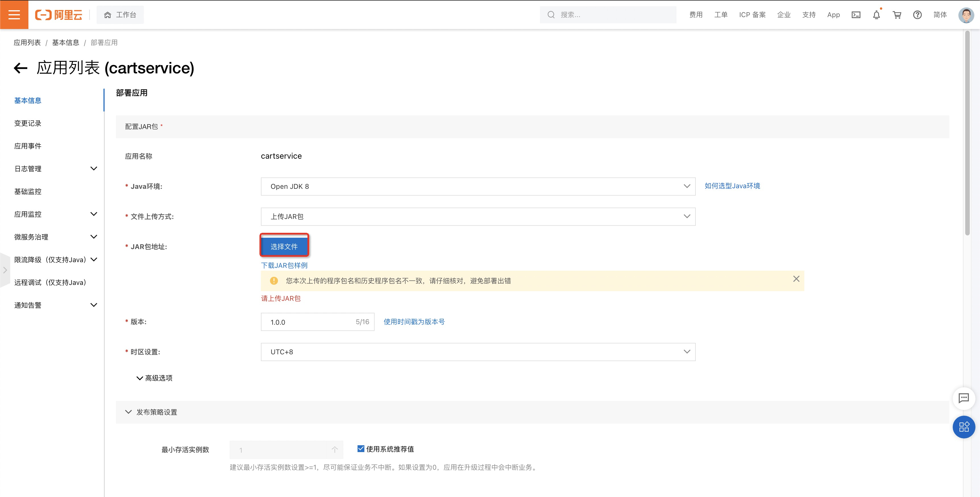Open the 文件上传方式 dropdown
Image resolution: width=980 pixels, height=497 pixels.
tap(478, 217)
